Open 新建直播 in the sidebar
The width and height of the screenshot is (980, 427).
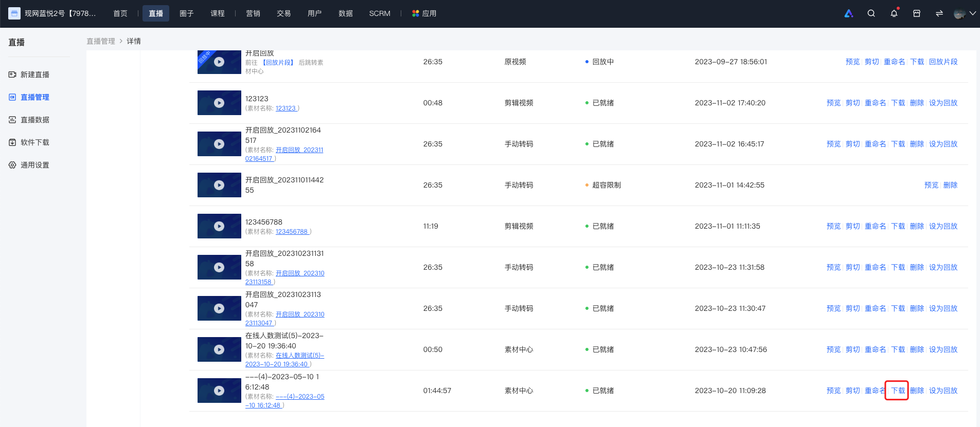29,75
